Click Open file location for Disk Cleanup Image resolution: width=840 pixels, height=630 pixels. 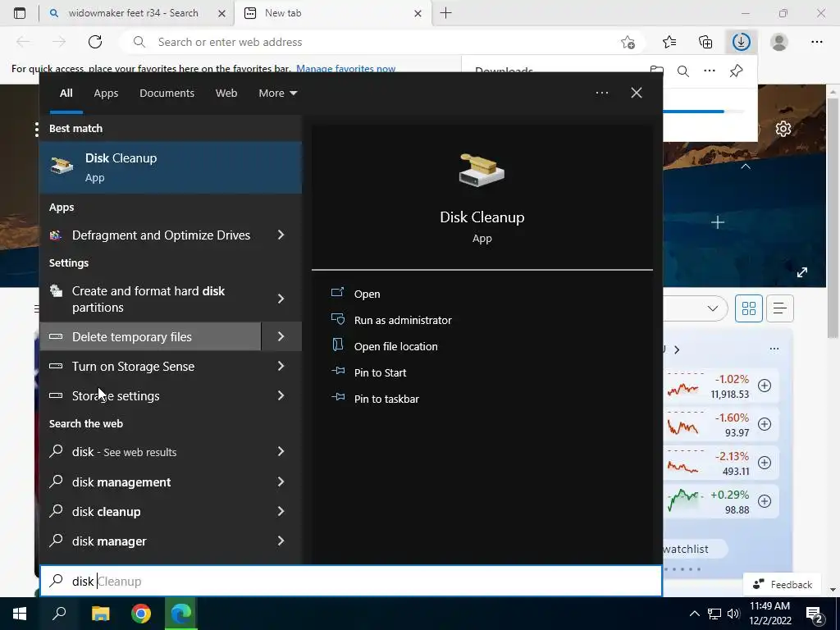click(x=395, y=347)
